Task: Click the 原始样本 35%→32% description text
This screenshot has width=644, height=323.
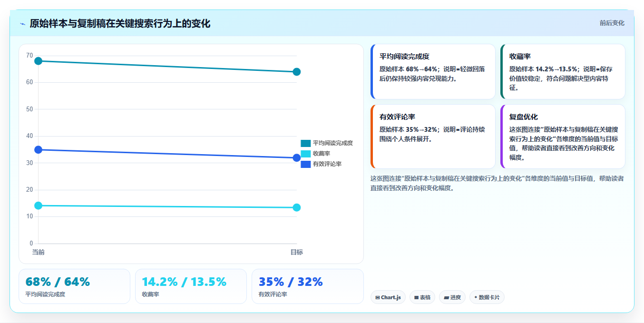Action: pyautogui.click(x=432, y=134)
